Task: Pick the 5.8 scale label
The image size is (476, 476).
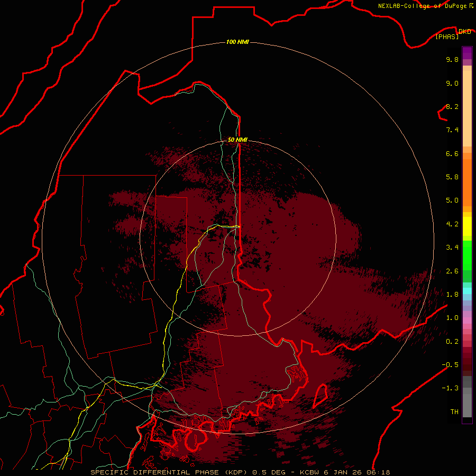Action: click(452, 177)
